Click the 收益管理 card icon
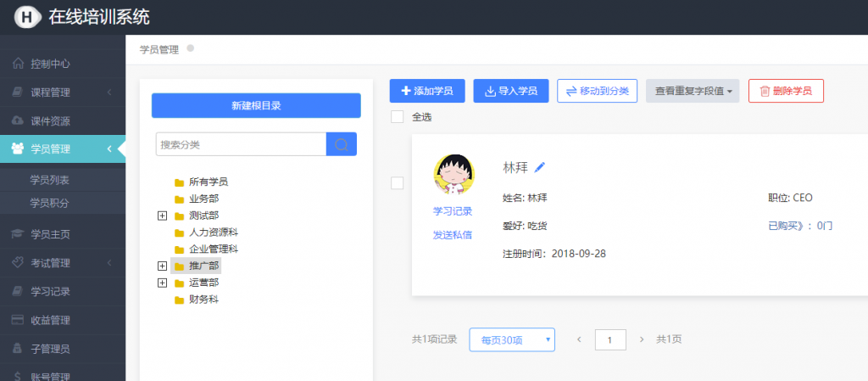868x381 pixels. click(x=18, y=320)
